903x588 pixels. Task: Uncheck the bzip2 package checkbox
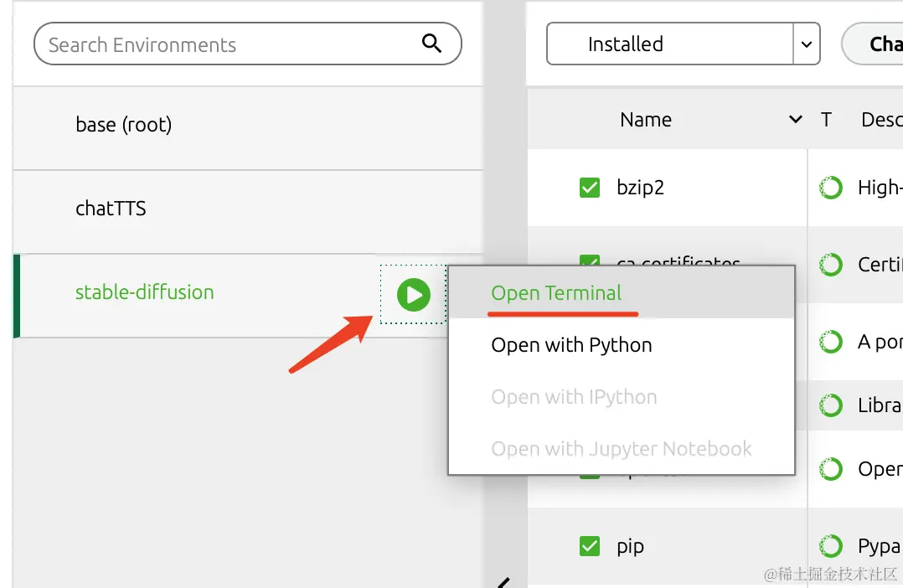point(590,188)
